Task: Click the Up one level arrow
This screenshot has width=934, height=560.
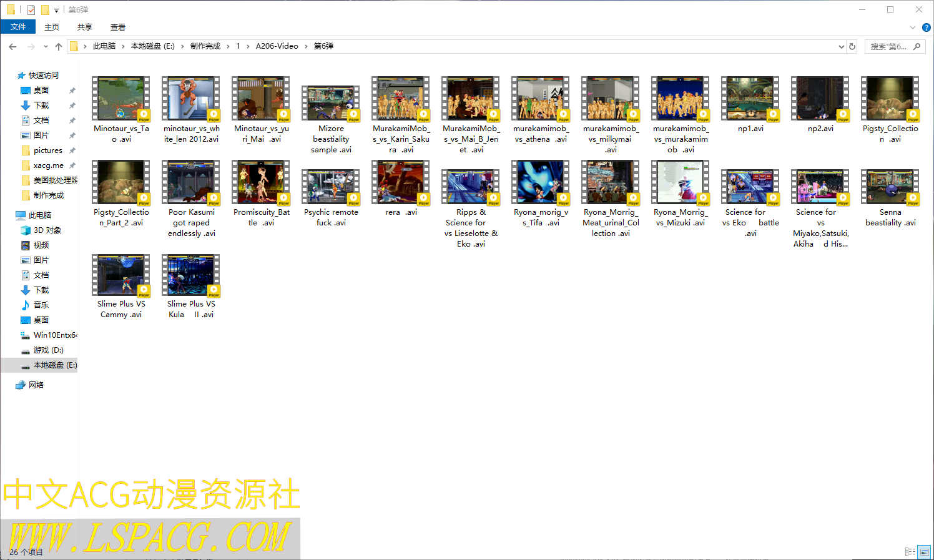Action: (59, 46)
